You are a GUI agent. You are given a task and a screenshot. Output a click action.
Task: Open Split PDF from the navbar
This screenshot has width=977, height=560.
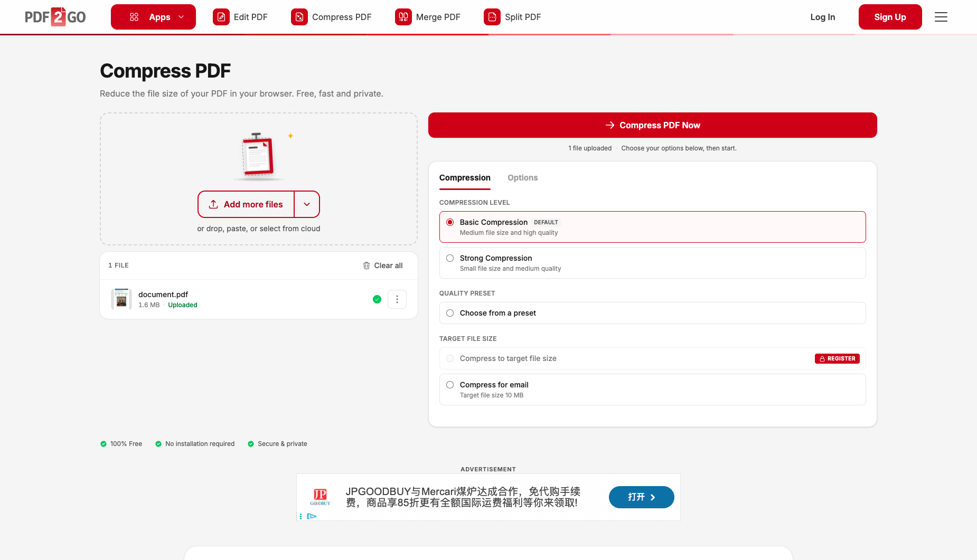(512, 17)
